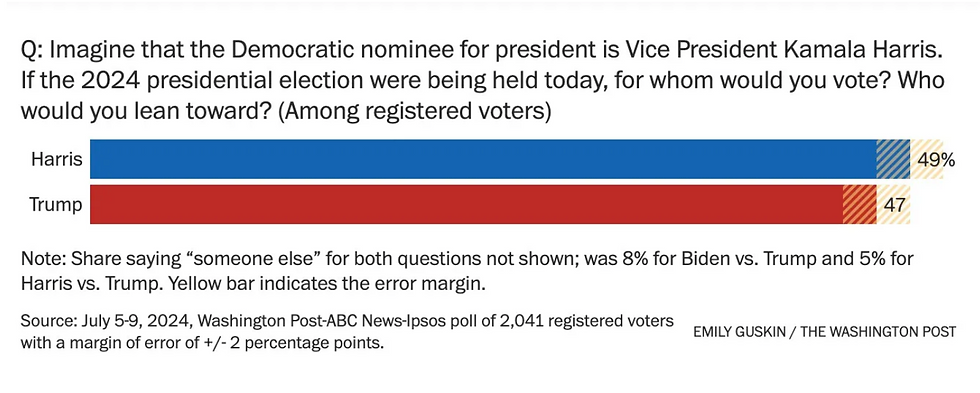The width and height of the screenshot is (980, 393).
Task: Click the yellow hatched margin on the Trump bar
Action: (893, 204)
